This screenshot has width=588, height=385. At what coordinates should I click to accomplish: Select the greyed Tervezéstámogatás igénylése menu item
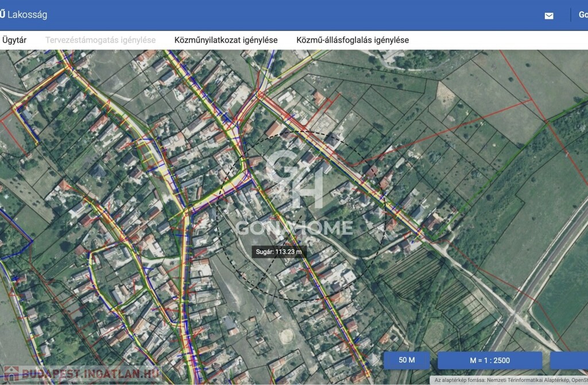click(100, 40)
